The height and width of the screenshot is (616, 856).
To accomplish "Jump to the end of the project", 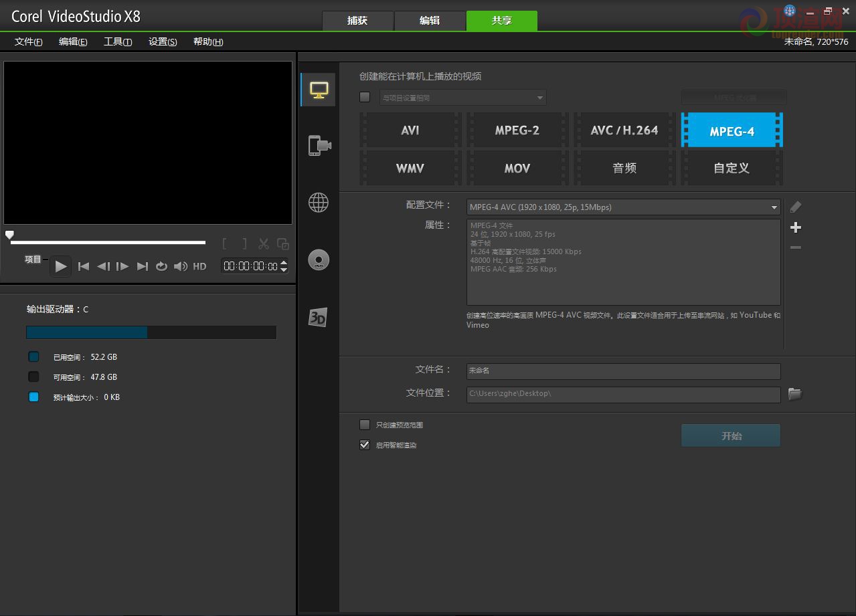I will (143, 266).
